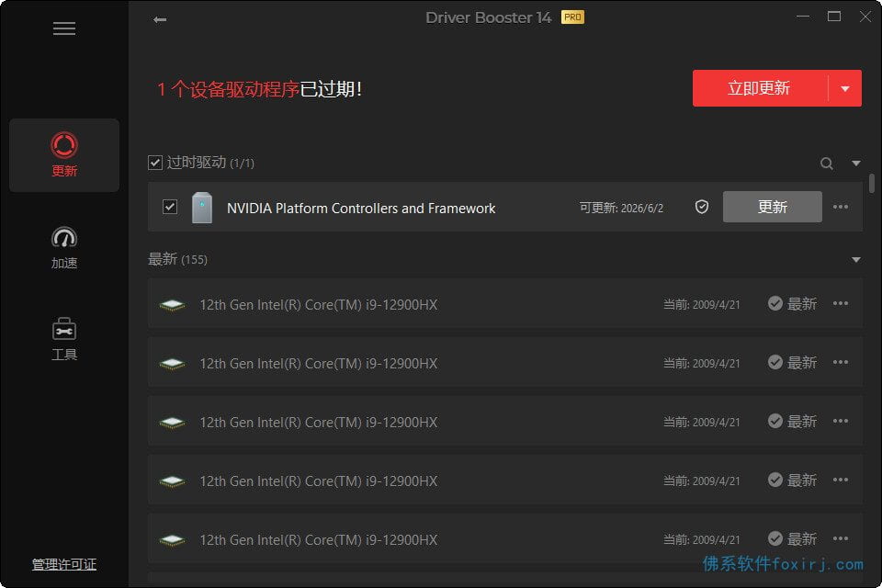Image resolution: width=882 pixels, height=588 pixels.
Task: Click chip icon of fourth i9-12900HX row
Action: pos(172,481)
